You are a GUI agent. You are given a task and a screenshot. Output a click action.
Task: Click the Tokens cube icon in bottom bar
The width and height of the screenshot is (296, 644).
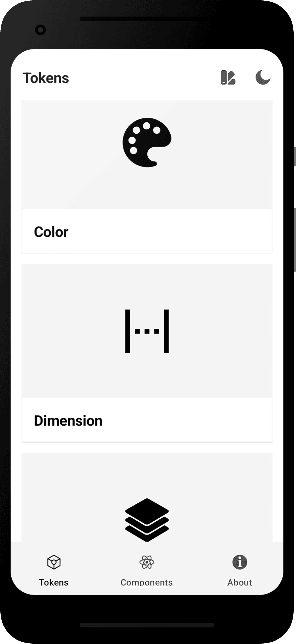pos(54,562)
